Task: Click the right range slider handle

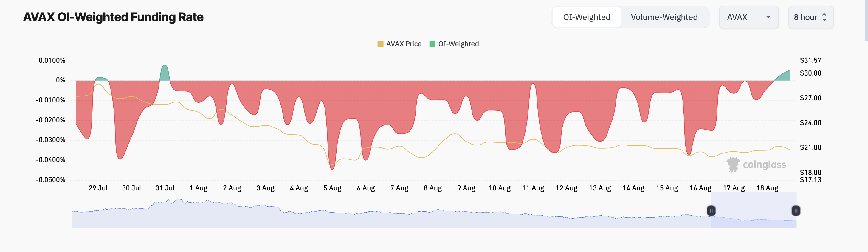Action: pos(796,211)
